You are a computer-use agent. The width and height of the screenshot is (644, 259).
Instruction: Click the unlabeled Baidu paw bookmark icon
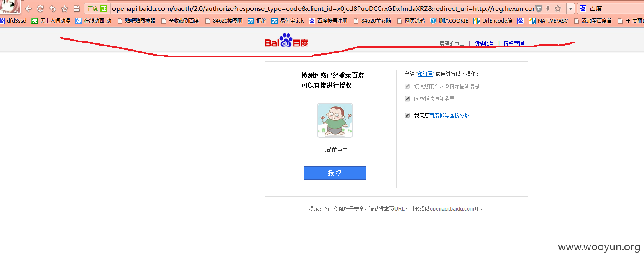(x=521, y=21)
